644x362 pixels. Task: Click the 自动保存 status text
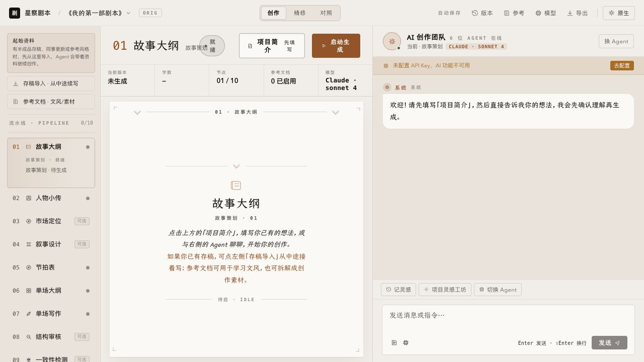(x=449, y=13)
